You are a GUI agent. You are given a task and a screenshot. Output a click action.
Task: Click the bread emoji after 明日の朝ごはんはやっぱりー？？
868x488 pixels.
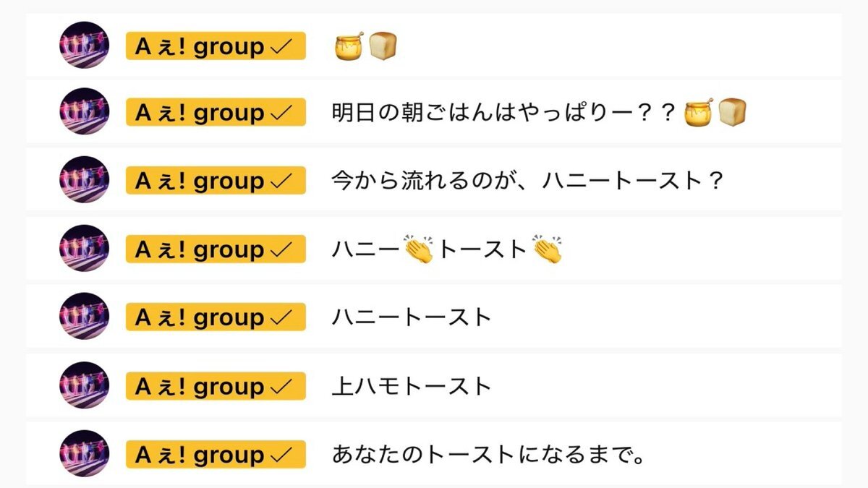(732, 113)
